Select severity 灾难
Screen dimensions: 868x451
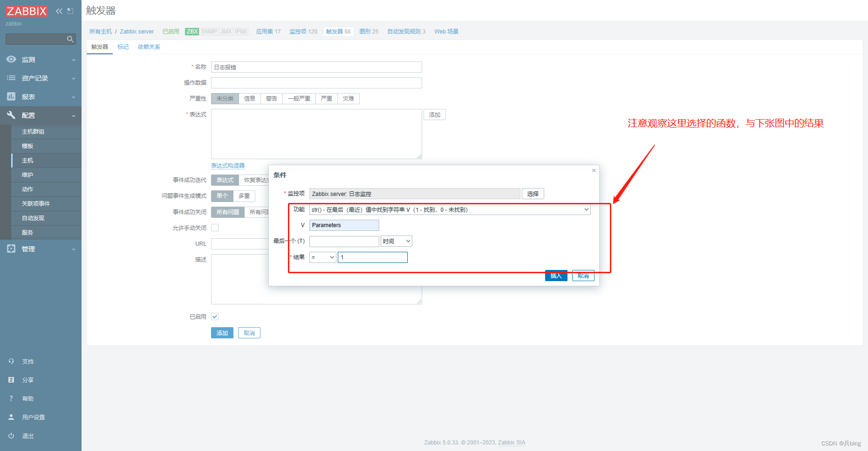[x=349, y=99]
